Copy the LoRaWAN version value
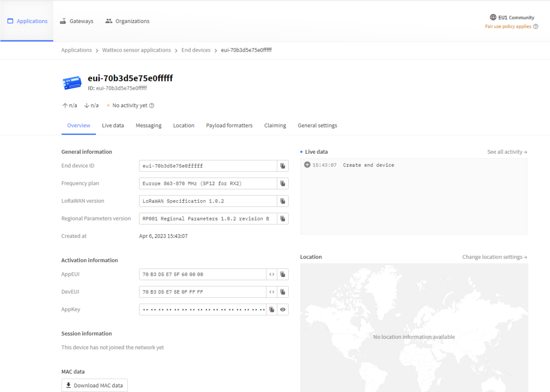 (283, 201)
